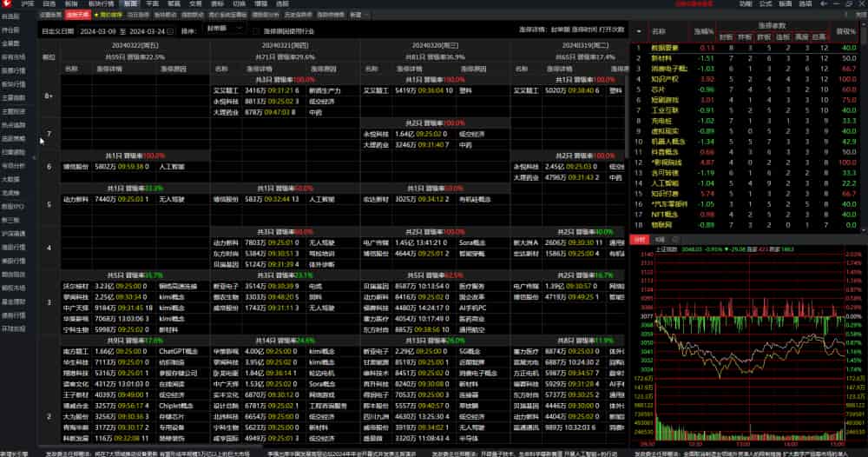
Task: Click the trailing dash after the toolbar tabs
Action: pyautogui.click(x=367, y=15)
